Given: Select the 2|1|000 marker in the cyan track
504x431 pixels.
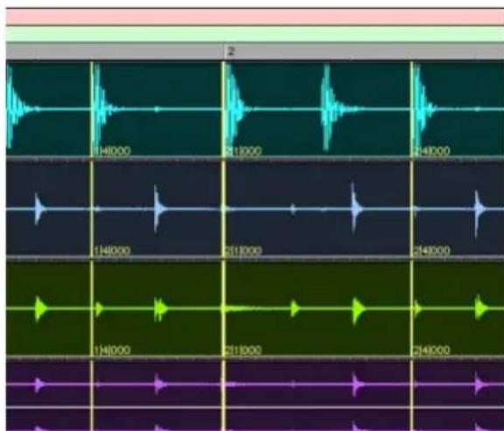Looking at the screenshot, I should tap(243, 151).
